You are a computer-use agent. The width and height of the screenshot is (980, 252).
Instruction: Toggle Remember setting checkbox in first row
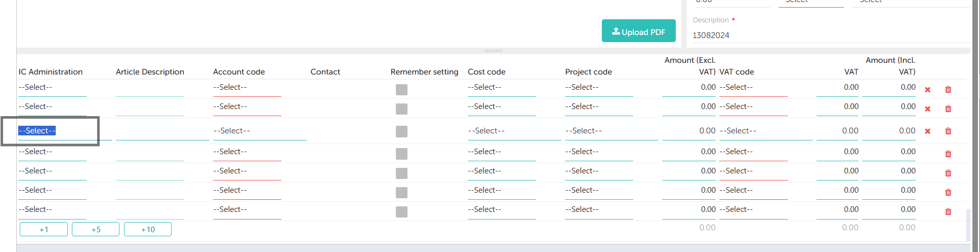tap(401, 90)
